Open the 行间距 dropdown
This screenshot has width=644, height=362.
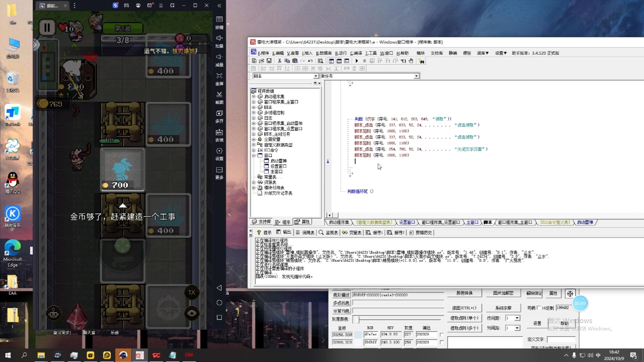coord(517,318)
